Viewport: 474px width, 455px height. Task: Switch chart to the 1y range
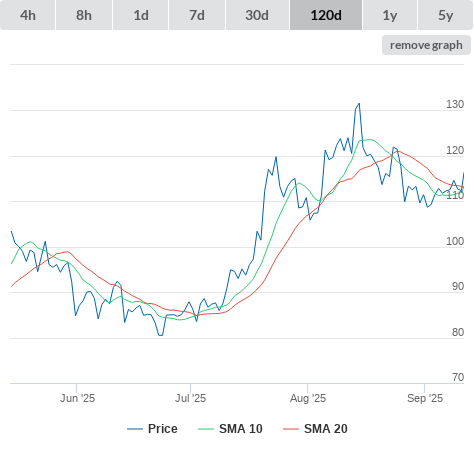[390, 15]
